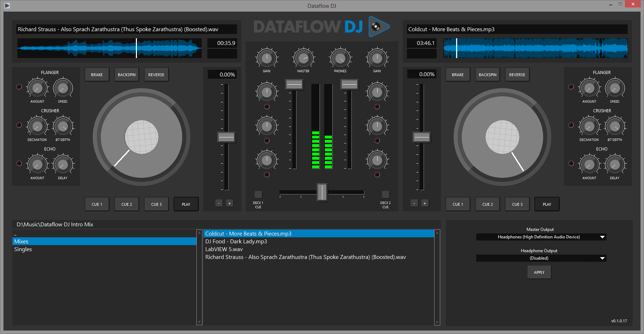Decrease right deck pitch with minus button
Image resolution: width=644 pixels, height=334 pixels.
pos(414,203)
